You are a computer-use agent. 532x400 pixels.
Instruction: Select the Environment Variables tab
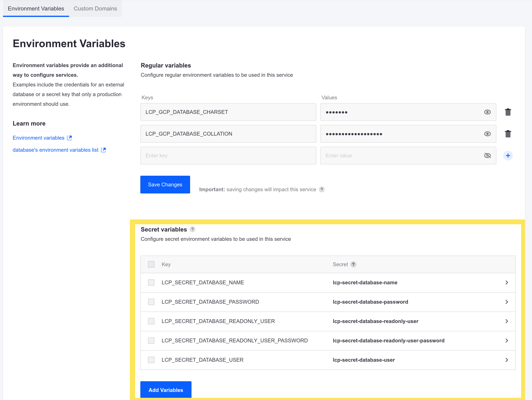point(36,8)
